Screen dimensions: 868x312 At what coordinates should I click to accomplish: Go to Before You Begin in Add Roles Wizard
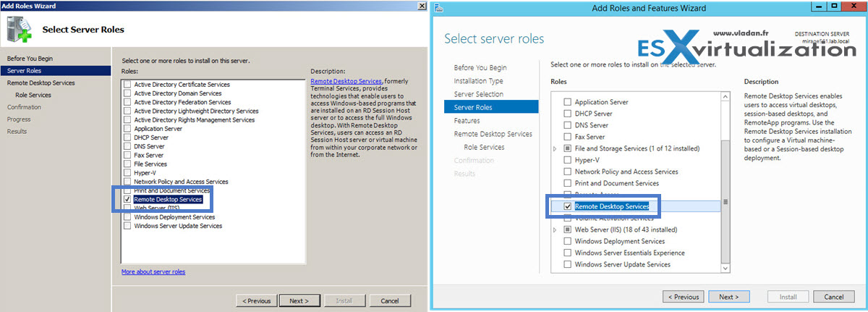pos(30,58)
